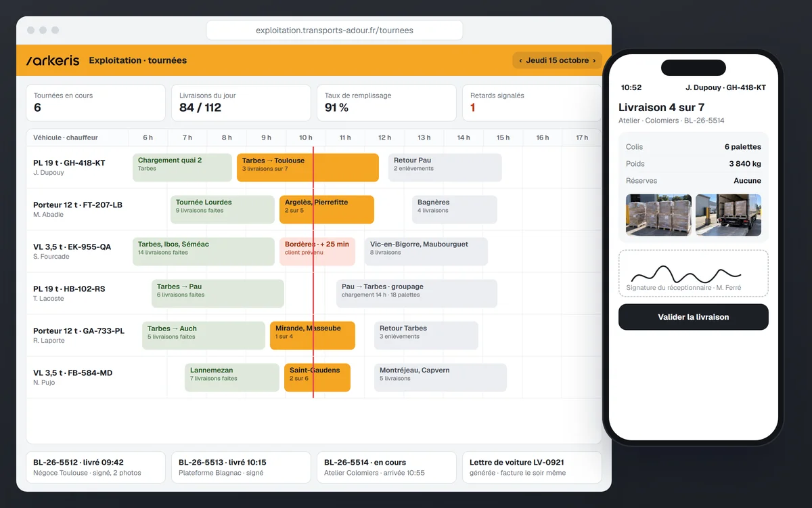Select the Pau → Tarbes groupage block
The width and height of the screenshot is (812, 508).
(417, 293)
